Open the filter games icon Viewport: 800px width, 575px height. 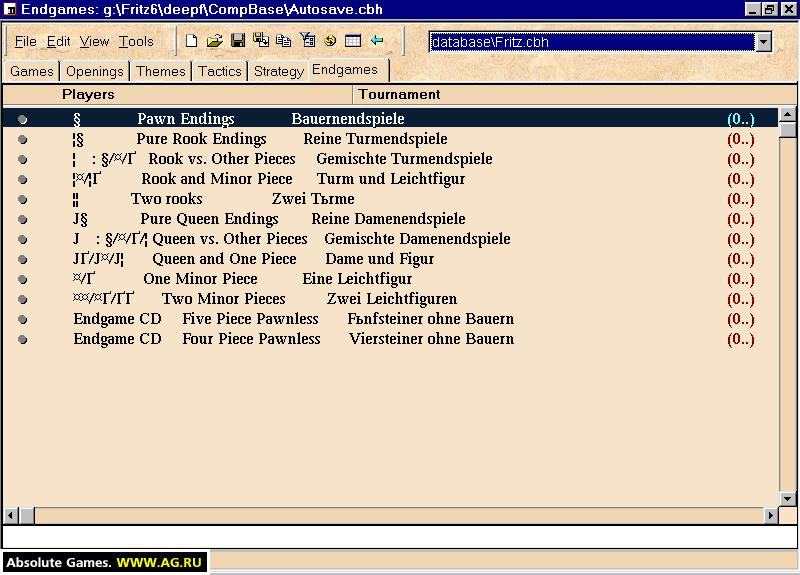pyautogui.click(x=308, y=40)
